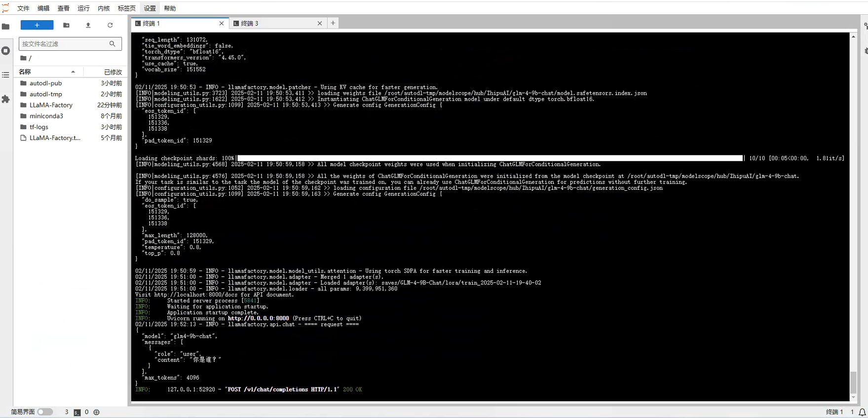Open the right sidebar property inspector icon
Screen dimensions: 868x418
point(866,26)
